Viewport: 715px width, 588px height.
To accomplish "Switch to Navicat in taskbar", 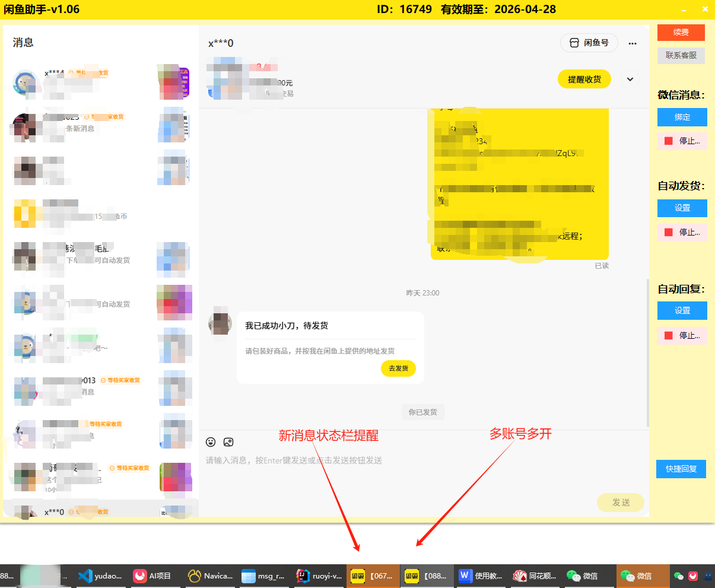I will [209, 576].
